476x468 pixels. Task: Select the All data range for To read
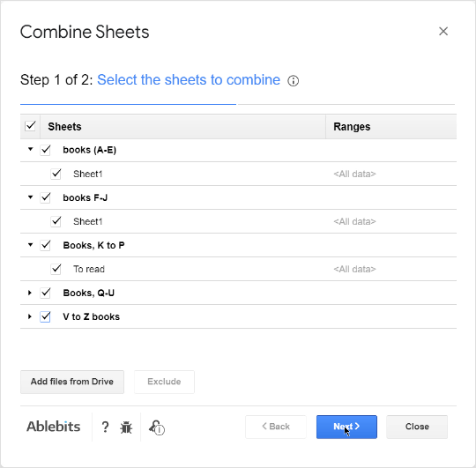[x=354, y=269]
